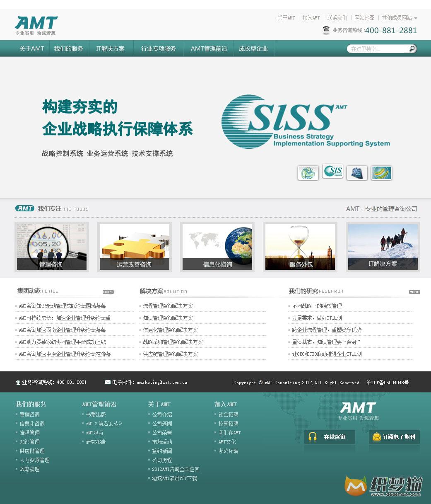Select the SISS banner thumbnail icon
The image size is (431, 504).
coord(332,171)
